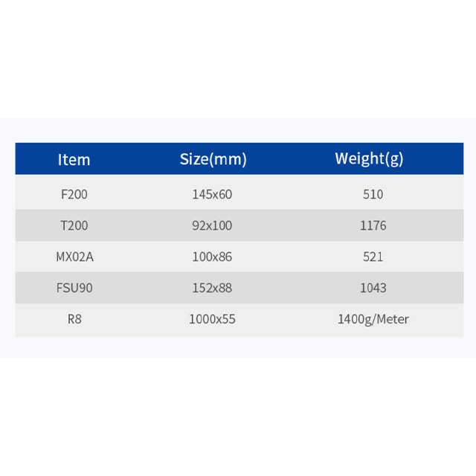This screenshot has width=476, height=476.
Task: Select the FSU90 item cell
Action: point(74,288)
